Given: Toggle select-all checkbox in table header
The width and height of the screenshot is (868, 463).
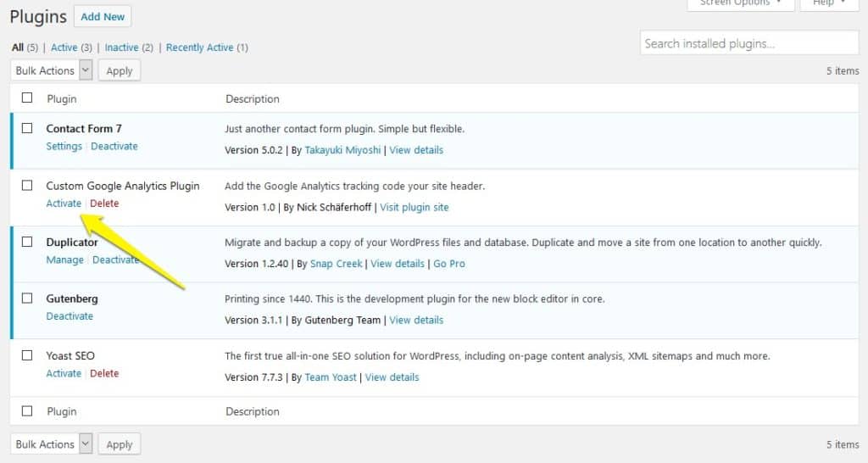Looking at the screenshot, I should (27, 98).
